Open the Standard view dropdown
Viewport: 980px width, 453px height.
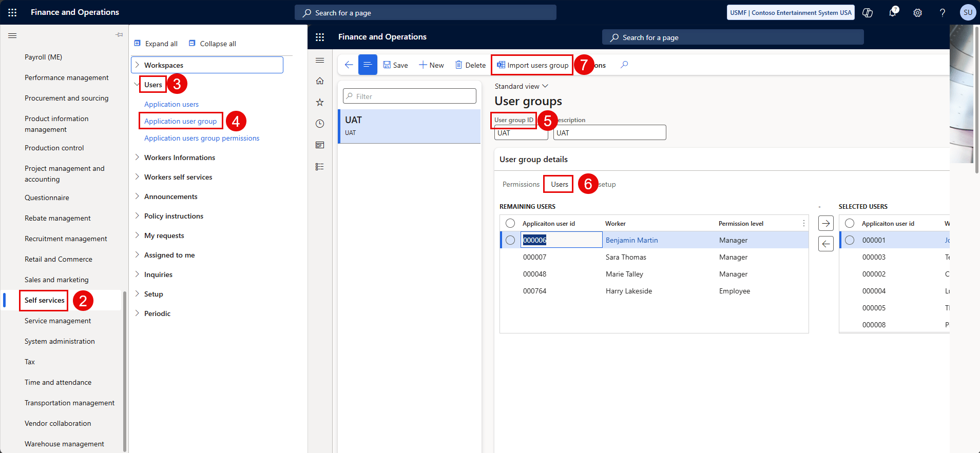click(x=522, y=86)
